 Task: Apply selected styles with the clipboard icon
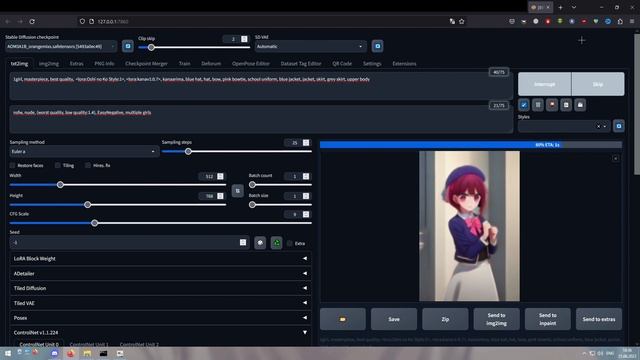tap(566, 105)
